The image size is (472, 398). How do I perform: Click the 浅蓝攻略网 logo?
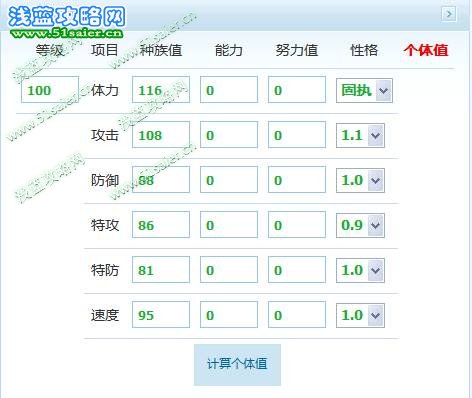click(x=67, y=17)
